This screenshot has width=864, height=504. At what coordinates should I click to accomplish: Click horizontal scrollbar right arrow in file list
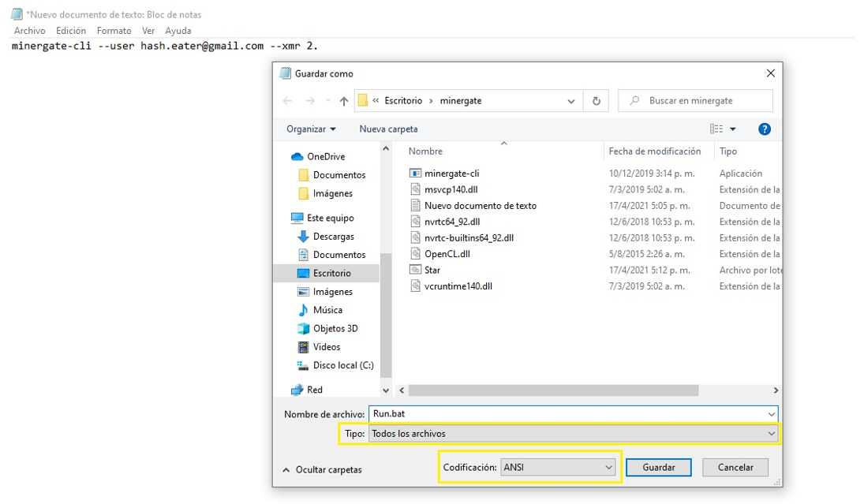(x=776, y=390)
